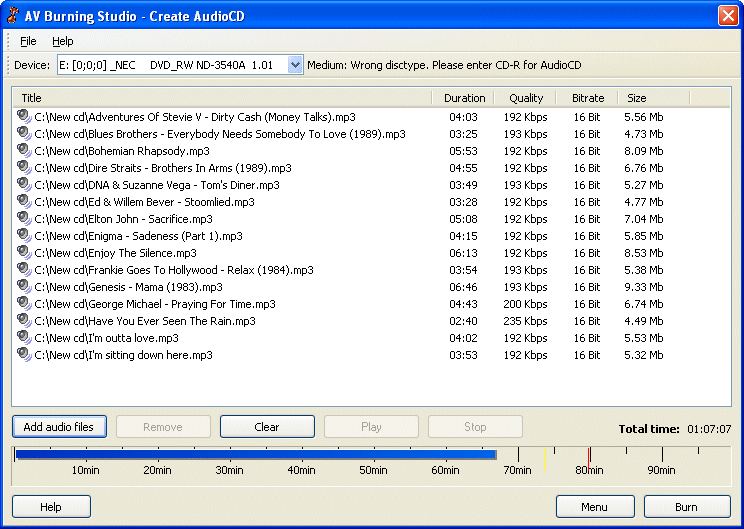Image resolution: width=744 pixels, height=529 pixels.
Task: Click the 235 Kbps quality value
Action: coord(525,321)
